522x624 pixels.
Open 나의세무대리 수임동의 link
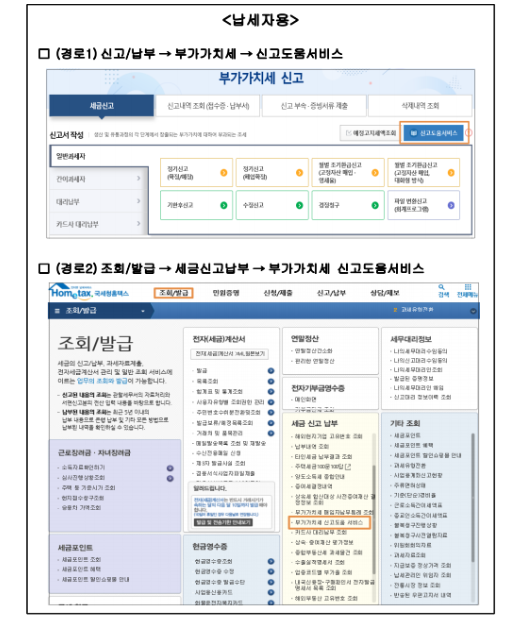(420, 351)
